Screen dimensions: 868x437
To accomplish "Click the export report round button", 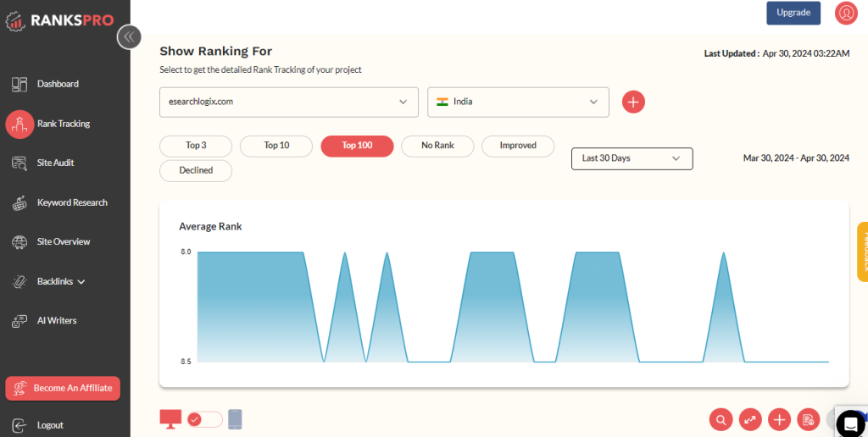I will pos(808,420).
